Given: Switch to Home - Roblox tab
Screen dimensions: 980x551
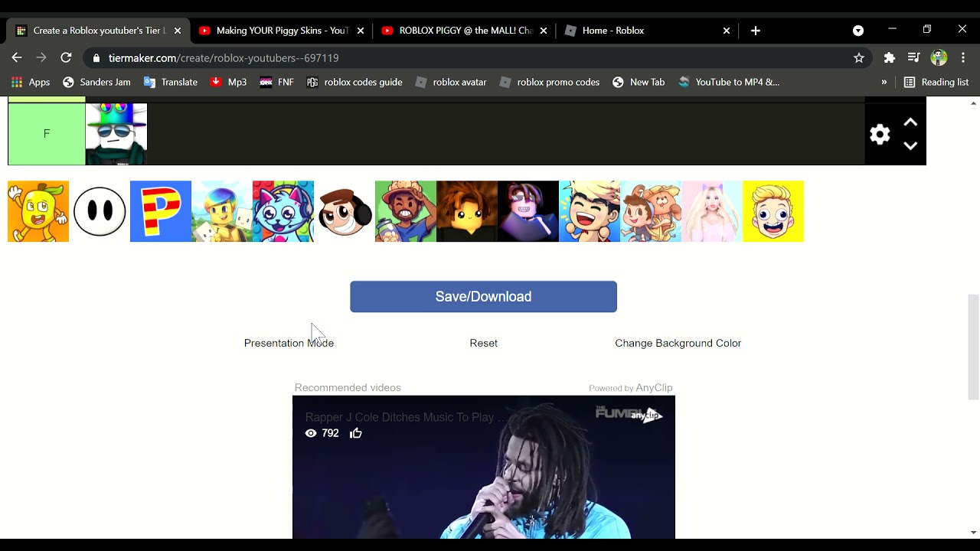Looking at the screenshot, I should (x=648, y=31).
